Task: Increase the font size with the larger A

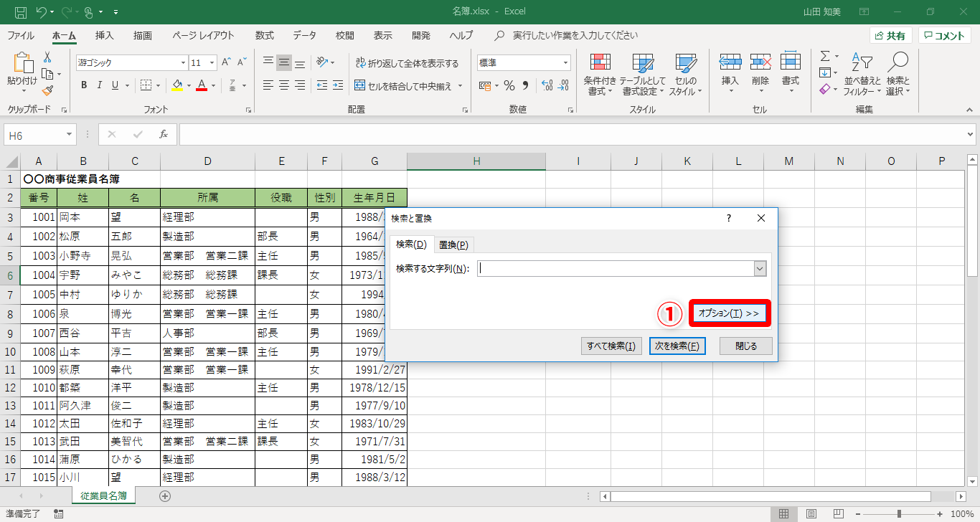Action: point(227,62)
